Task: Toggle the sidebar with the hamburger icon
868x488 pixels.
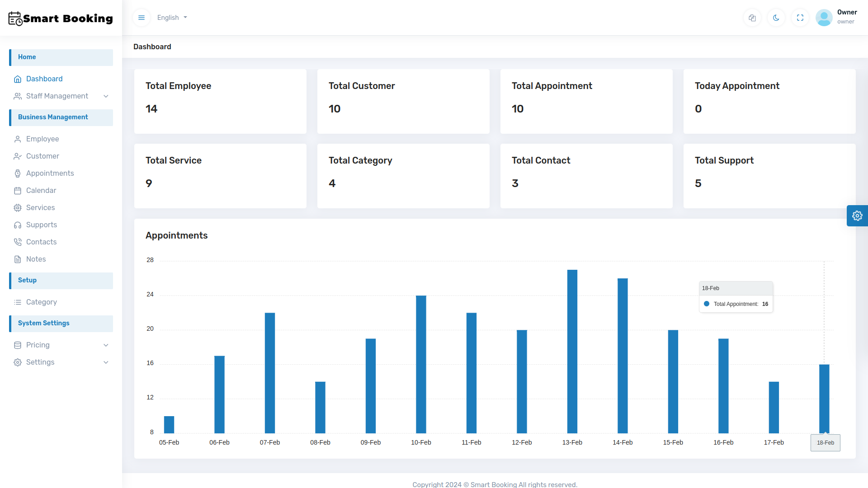Action: pyautogui.click(x=141, y=18)
